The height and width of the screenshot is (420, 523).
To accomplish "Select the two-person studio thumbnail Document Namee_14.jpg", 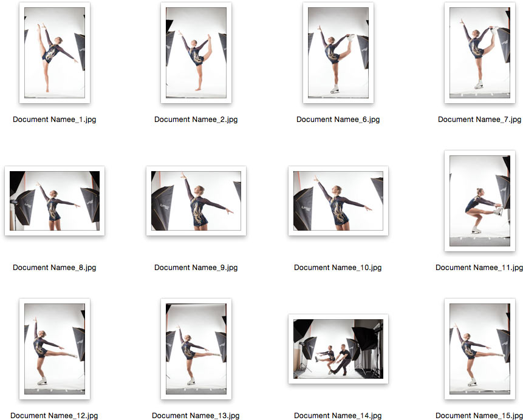I will coord(338,349).
